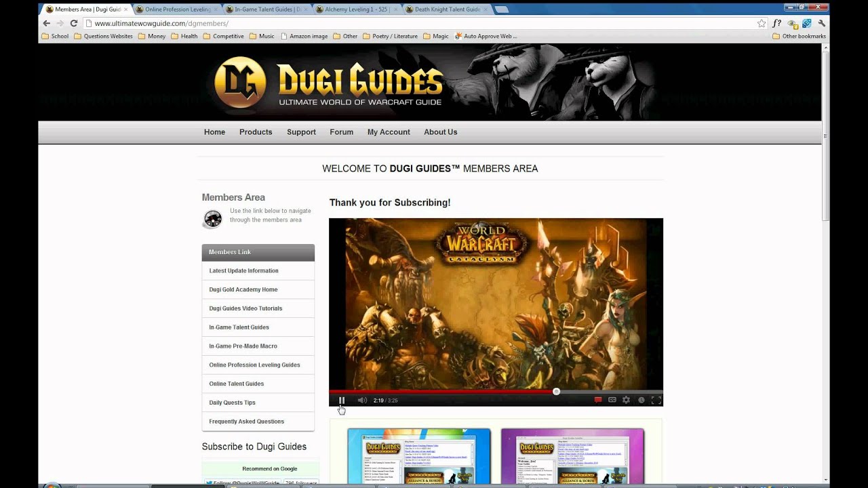Toggle the red annotations speech bubble
The image size is (868, 488).
[598, 400]
